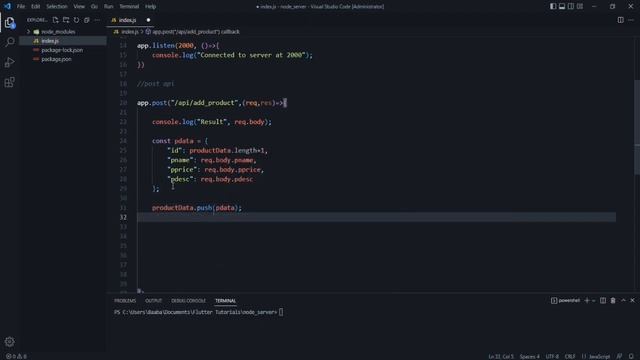Open the Run and Debug view

9,62
